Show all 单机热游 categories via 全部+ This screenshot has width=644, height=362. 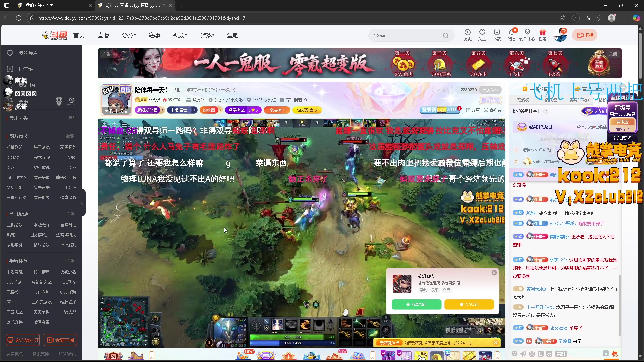(71, 214)
